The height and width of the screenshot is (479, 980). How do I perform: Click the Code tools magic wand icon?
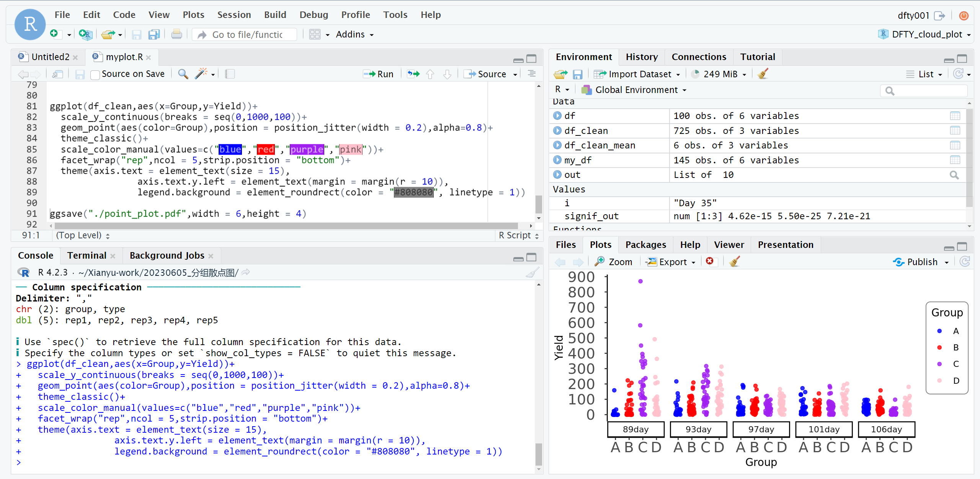click(x=201, y=73)
